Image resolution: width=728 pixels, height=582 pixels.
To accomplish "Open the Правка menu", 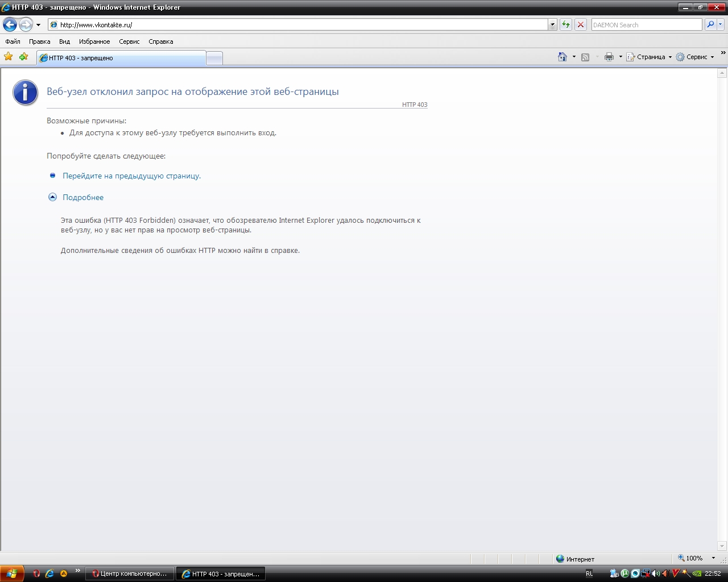I will (x=40, y=41).
